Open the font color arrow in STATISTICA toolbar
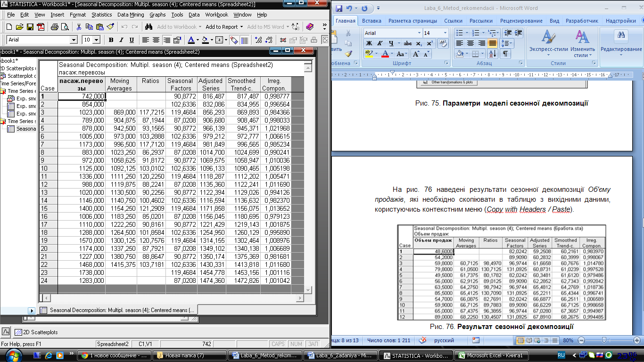The image size is (644, 362). 198,40
